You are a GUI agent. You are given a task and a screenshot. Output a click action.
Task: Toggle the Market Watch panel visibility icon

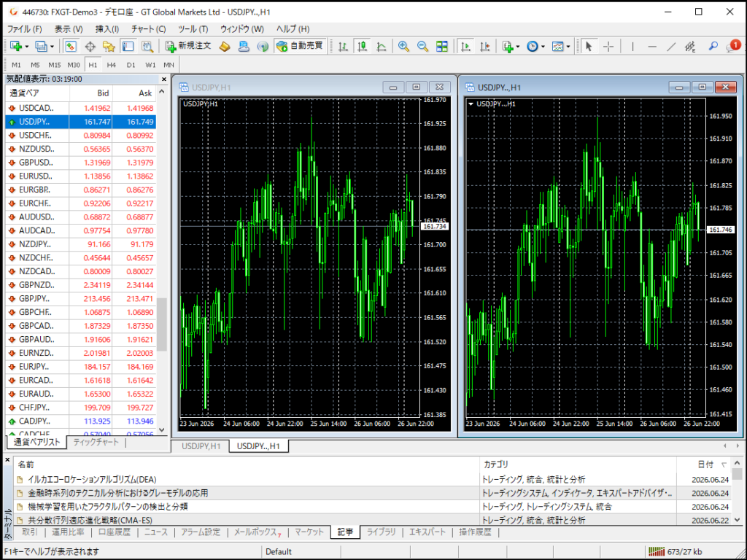(x=71, y=46)
